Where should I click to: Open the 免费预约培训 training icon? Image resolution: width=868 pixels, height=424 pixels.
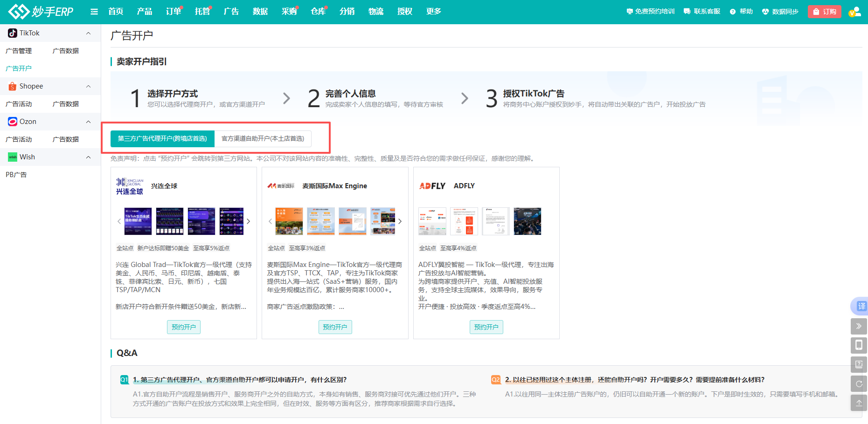click(650, 11)
